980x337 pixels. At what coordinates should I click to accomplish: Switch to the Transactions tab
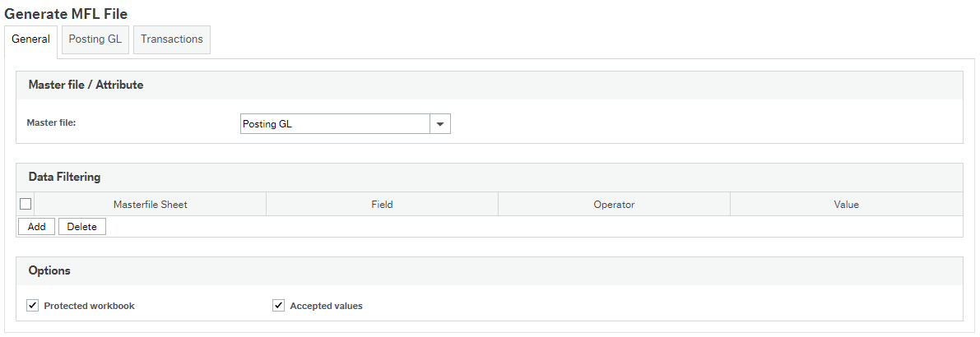(x=171, y=39)
